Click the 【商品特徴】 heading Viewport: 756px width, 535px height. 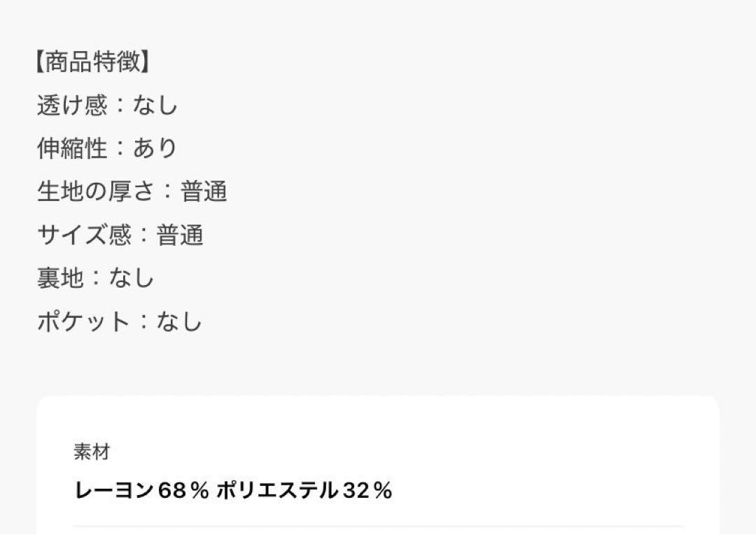[92, 62]
